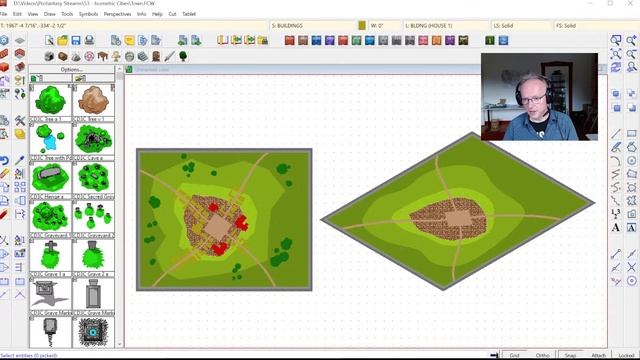Click the New drawing icon

[x=49, y=40]
